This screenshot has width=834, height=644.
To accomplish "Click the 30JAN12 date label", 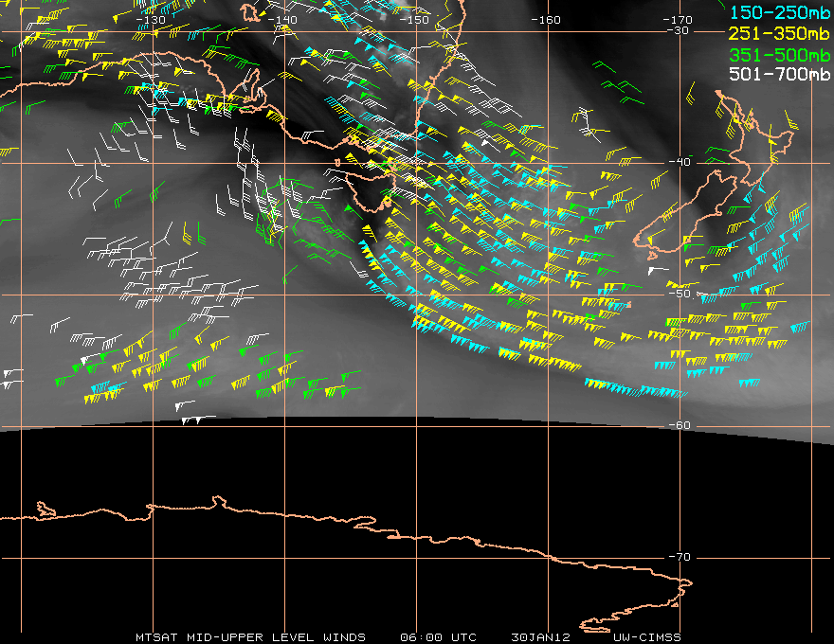I will (x=540, y=637).
